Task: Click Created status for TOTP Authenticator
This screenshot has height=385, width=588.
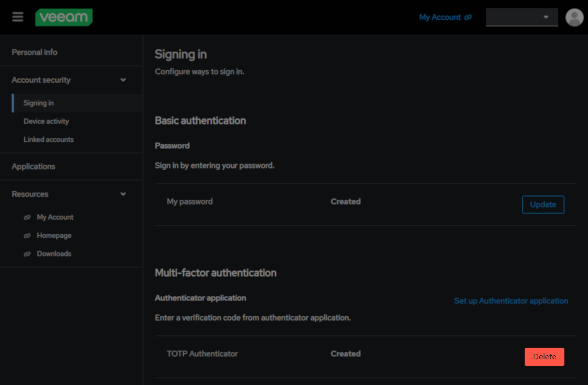Action: [x=346, y=354]
